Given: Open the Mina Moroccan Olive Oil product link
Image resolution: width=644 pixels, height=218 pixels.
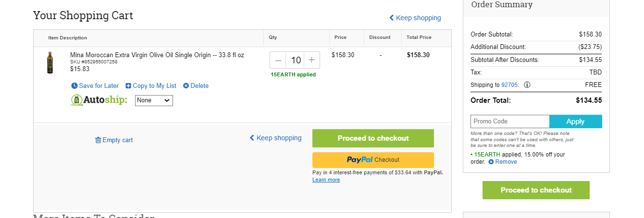Looking at the screenshot, I should [x=157, y=55].
